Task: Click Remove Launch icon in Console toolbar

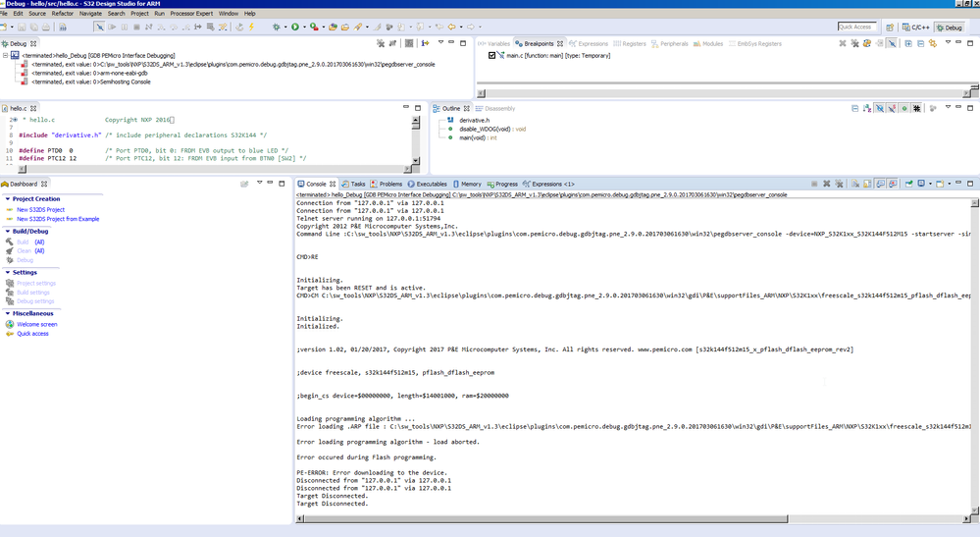Action: (827, 184)
